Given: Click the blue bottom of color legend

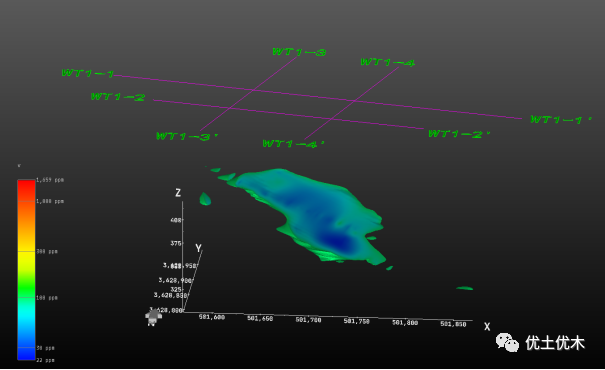Looking at the screenshot, I should pos(26,353).
